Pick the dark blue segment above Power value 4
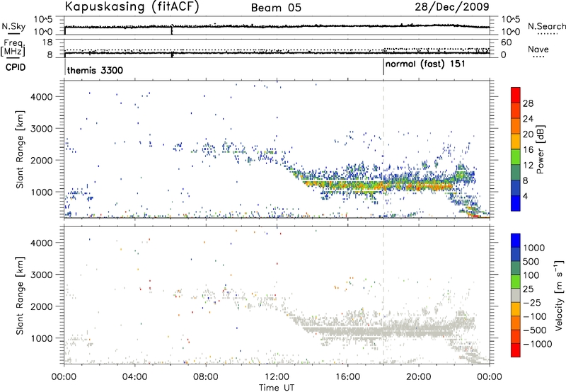Viewport: 566px width, 392px height. 516,188
